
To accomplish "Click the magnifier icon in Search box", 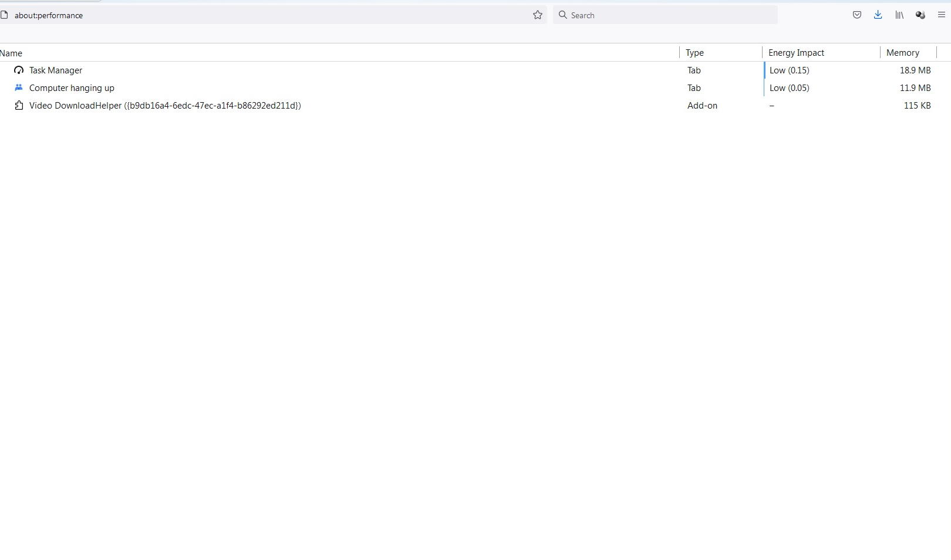I will pyautogui.click(x=562, y=15).
